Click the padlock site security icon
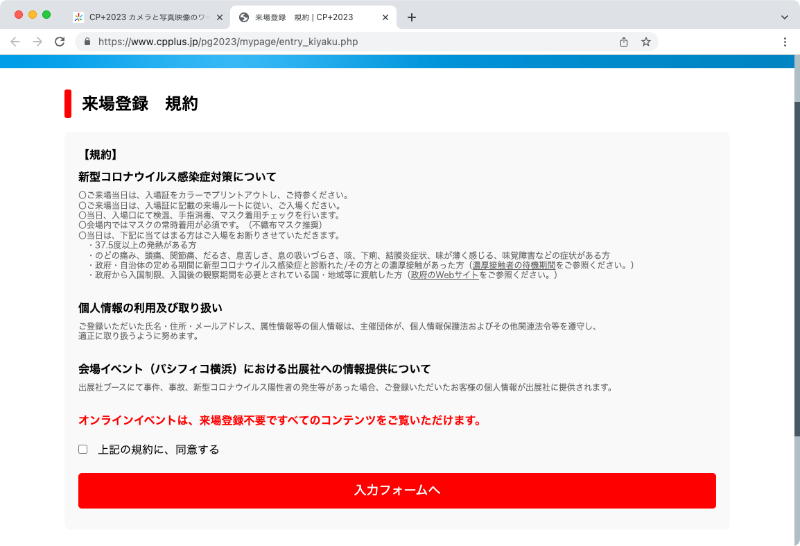This screenshot has height=546, width=800. pos(87,42)
